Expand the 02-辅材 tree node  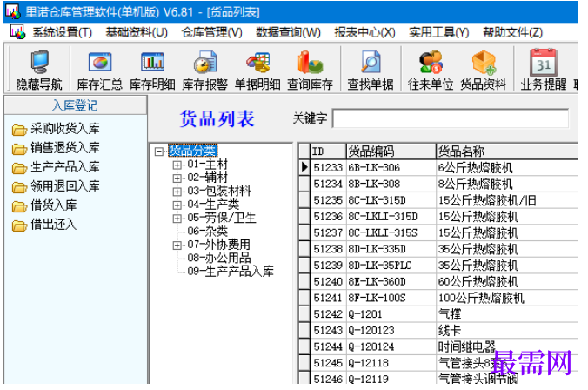pyautogui.click(x=177, y=178)
